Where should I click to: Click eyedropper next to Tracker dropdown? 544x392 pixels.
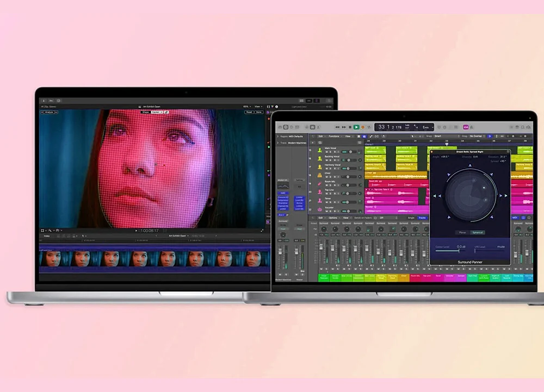(x=166, y=112)
